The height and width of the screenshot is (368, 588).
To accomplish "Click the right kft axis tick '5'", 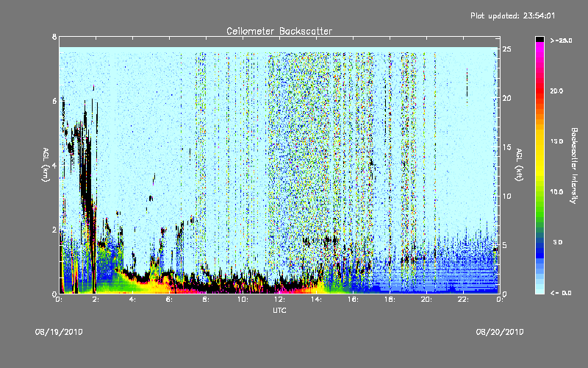I will coord(506,245).
